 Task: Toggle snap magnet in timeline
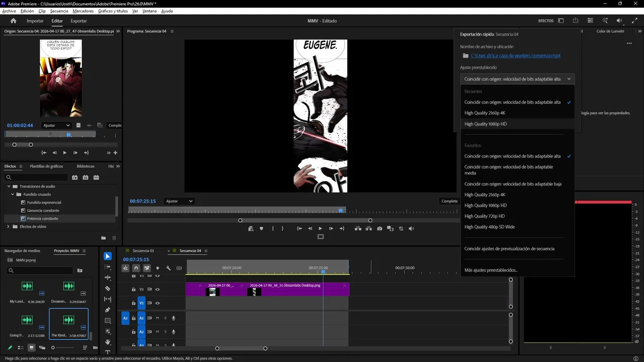[136, 268]
